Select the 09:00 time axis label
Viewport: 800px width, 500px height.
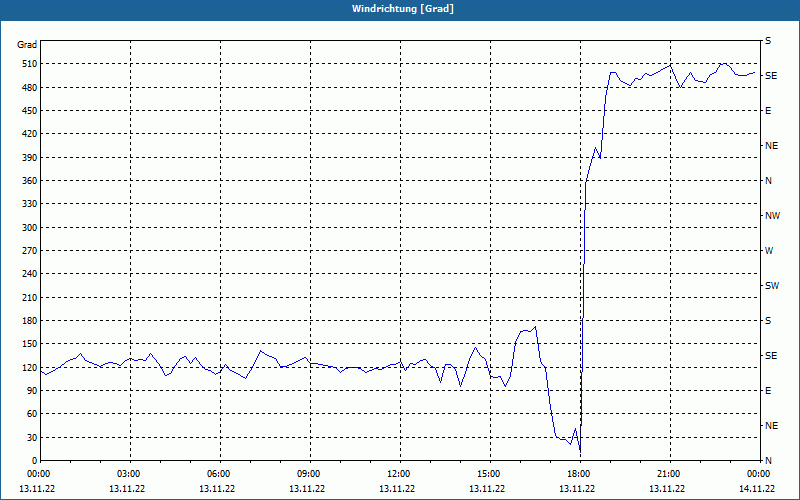(x=310, y=474)
